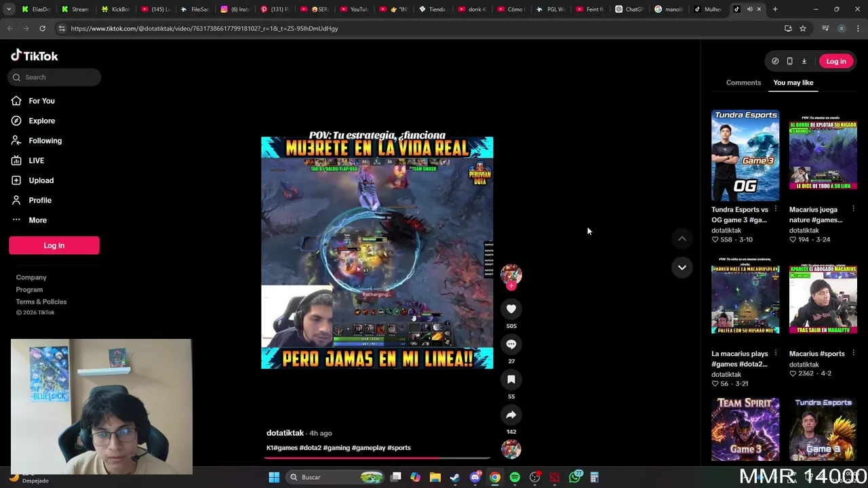Click the 2362 likes on Macarius #sports
The image size is (868, 488).
[806, 373]
